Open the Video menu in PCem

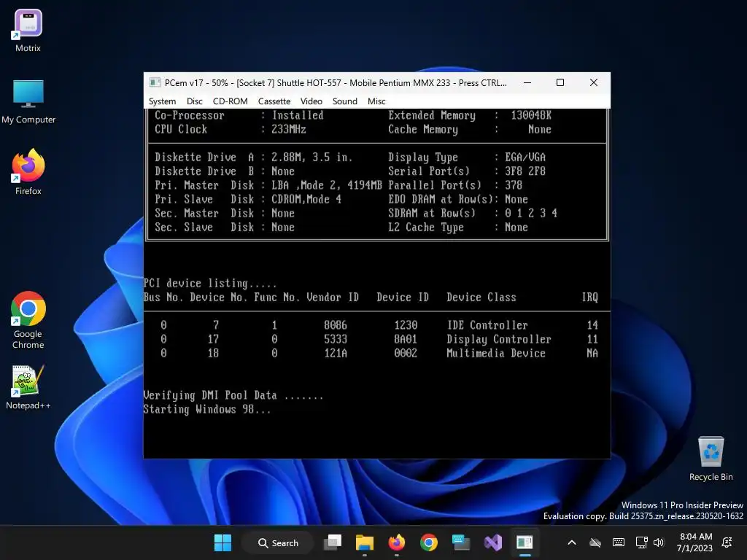pos(311,101)
